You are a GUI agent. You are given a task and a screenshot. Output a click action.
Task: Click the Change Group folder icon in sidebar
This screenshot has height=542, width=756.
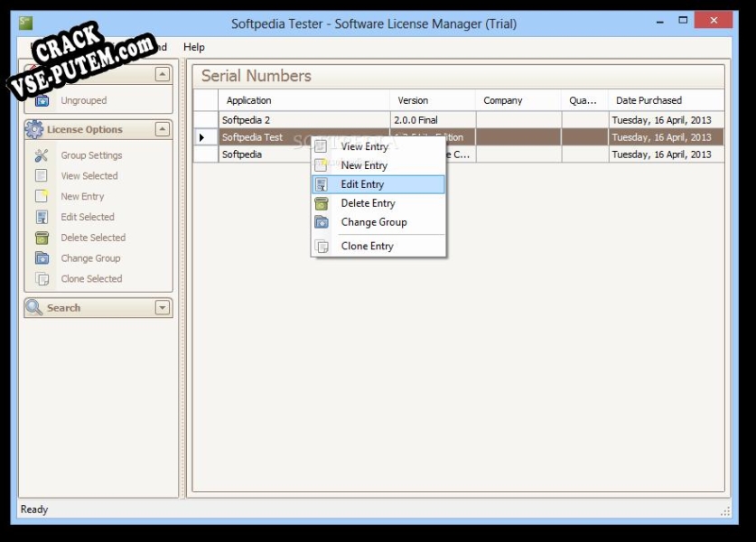tap(42, 258)
